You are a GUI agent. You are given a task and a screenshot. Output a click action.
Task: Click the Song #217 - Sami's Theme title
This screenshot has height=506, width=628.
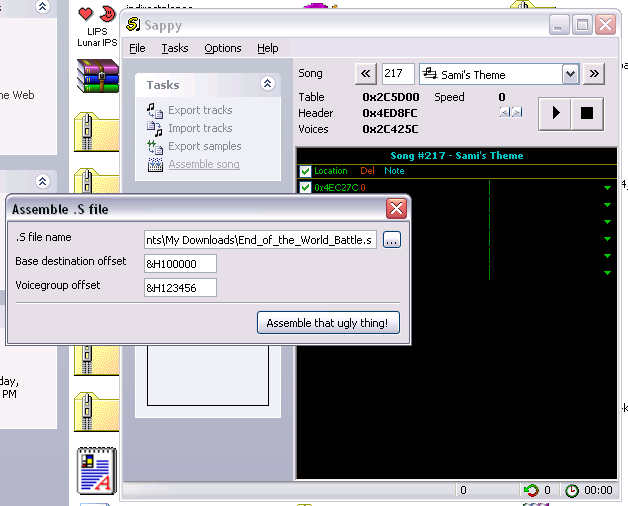tap(457, 155)
